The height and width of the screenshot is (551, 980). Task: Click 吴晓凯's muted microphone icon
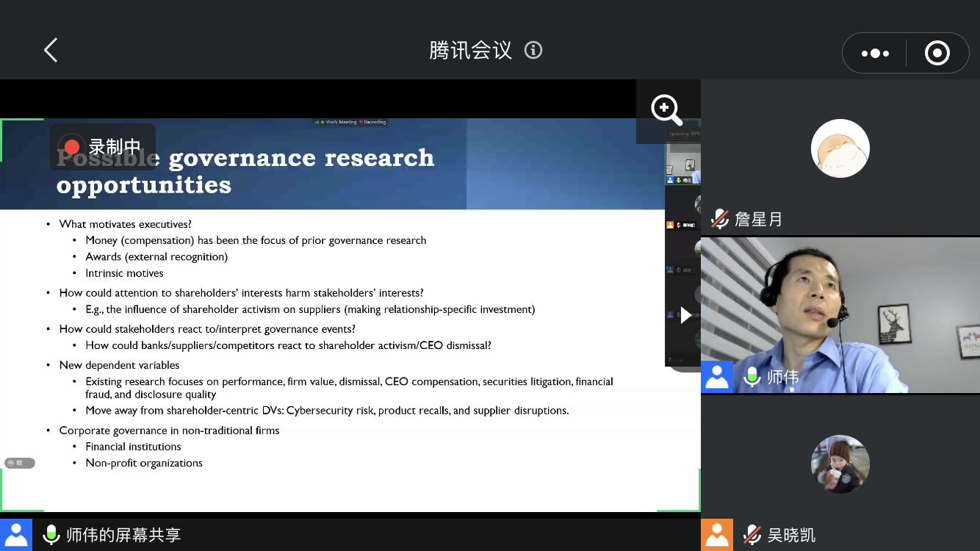(752, 535)
